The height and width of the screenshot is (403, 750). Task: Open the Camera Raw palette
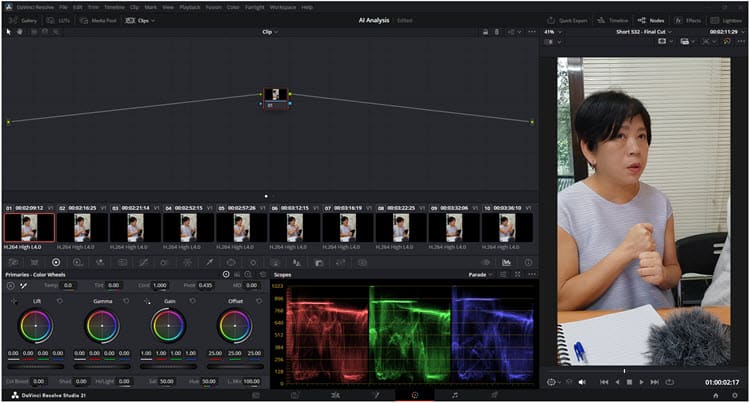(13, 262)
